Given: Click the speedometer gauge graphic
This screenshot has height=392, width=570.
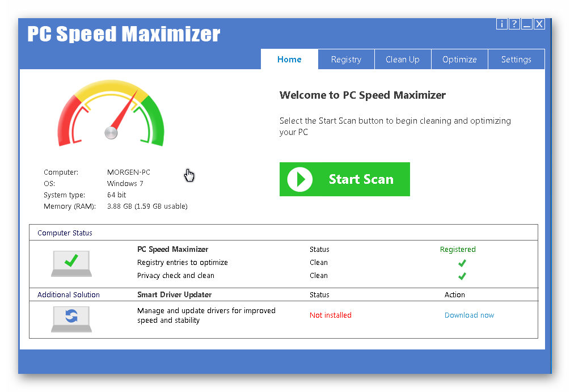Looking at the screenshot, I should [x=111, y=113].
